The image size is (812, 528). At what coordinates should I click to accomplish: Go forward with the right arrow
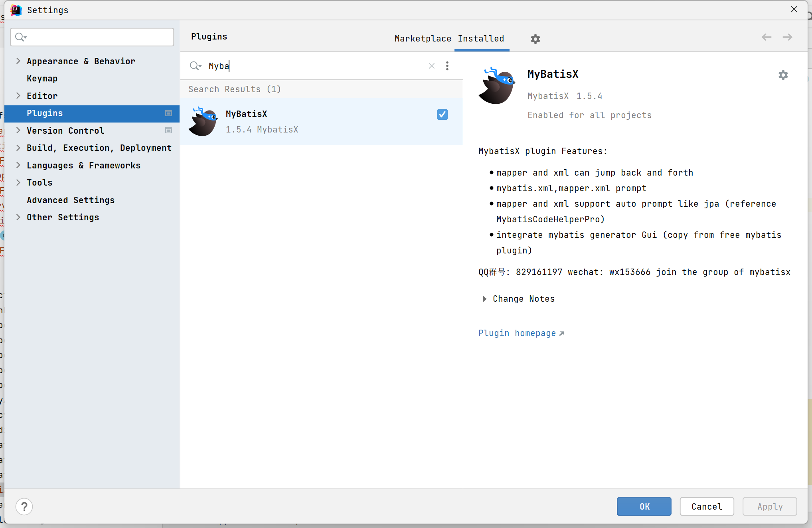tap(787, 37)
